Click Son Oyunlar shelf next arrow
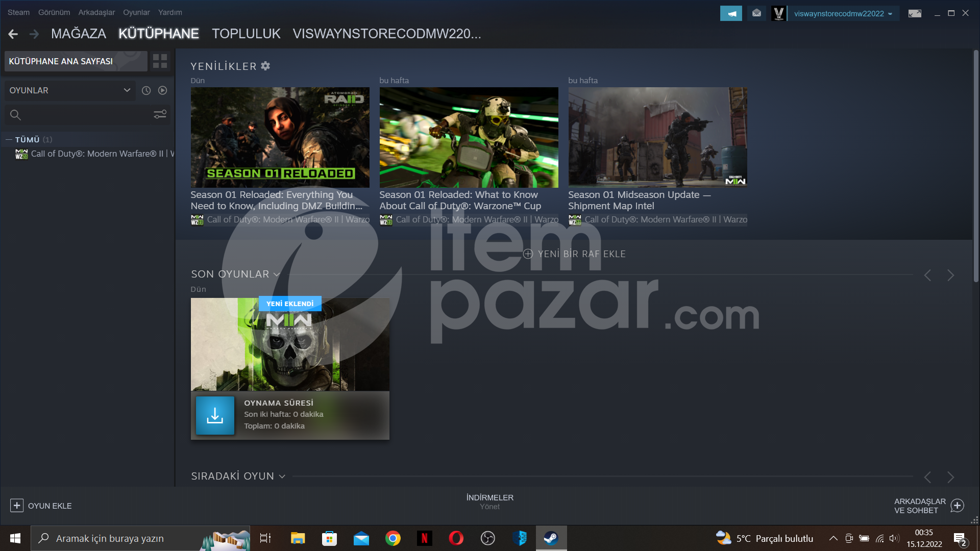Viewport: 980px width, 551px height. click(950, 275)
